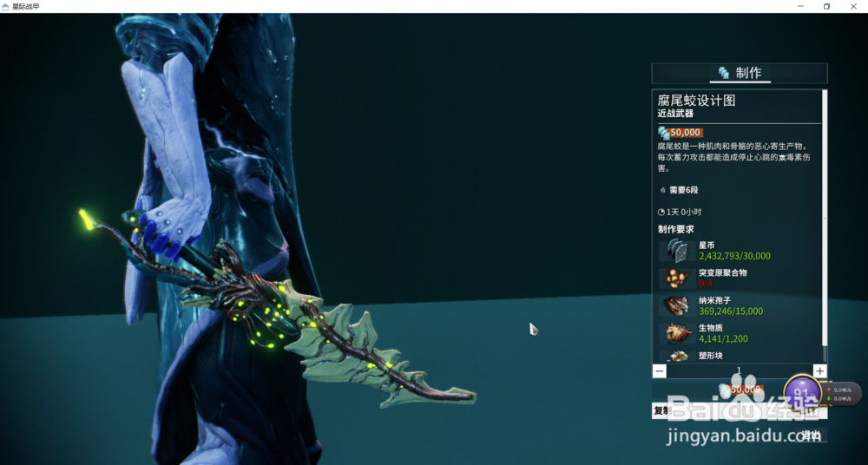Click the network speed 0.04K/s indicator
The image size is (868, 465).
pyautogui.click(x=841, y=394)
